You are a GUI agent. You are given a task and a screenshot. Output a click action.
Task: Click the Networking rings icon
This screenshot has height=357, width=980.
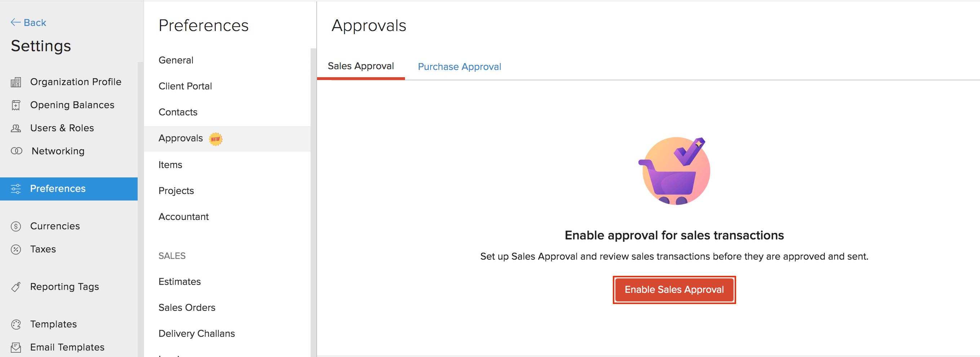pyautogui.click(x=16, y=151)
